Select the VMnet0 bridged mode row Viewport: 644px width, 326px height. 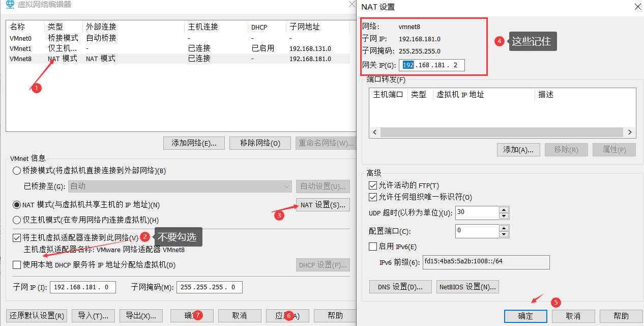coord(178,38)
